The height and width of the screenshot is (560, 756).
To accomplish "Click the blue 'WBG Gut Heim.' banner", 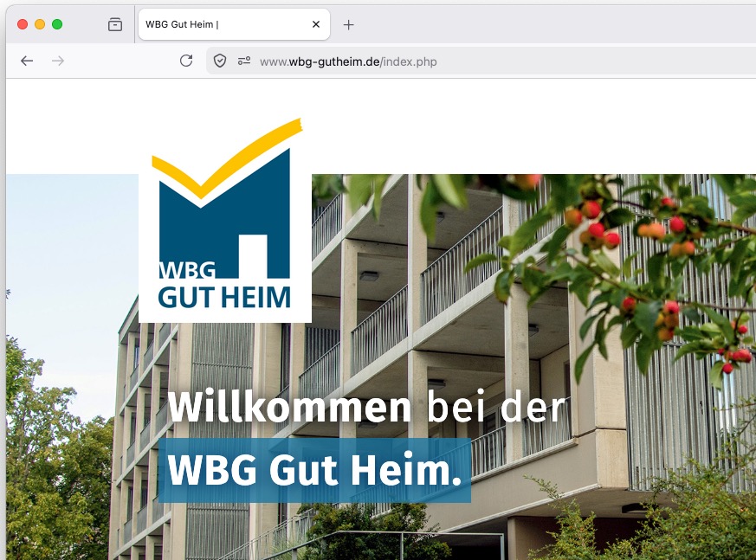I will coord(314,470).
